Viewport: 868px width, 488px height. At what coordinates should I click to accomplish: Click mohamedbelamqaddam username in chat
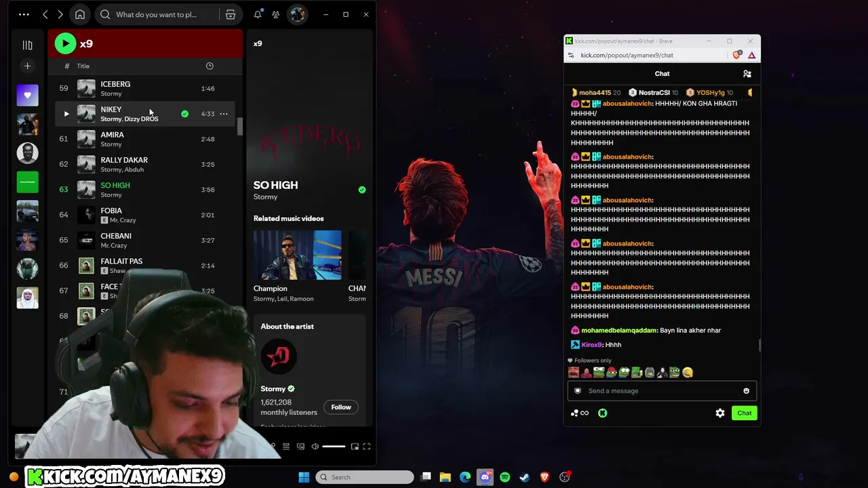pyautogui.click(x=619, y=331)
